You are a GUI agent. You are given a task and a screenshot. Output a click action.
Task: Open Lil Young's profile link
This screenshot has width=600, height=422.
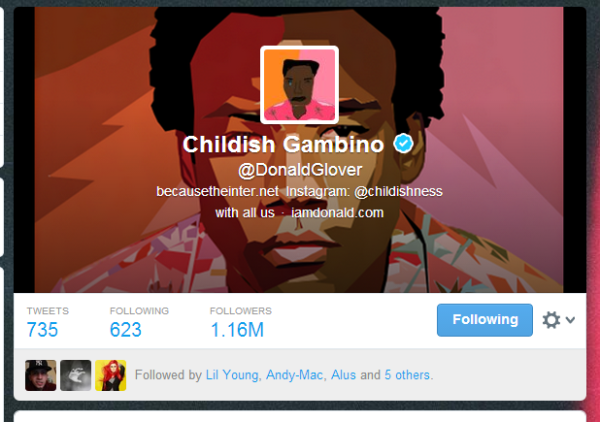(x=232, y=375)
